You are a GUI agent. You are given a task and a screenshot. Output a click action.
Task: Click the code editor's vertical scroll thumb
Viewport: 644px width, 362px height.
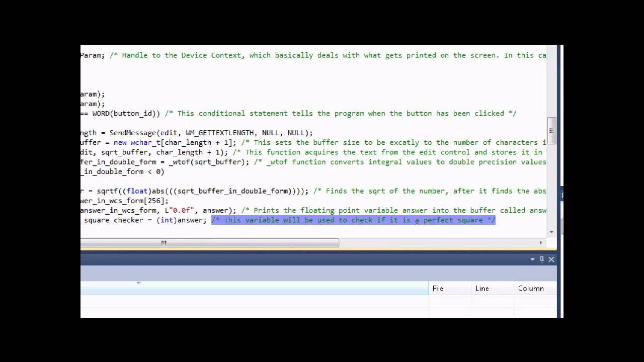pyautogui.click(x=552, y=131)
